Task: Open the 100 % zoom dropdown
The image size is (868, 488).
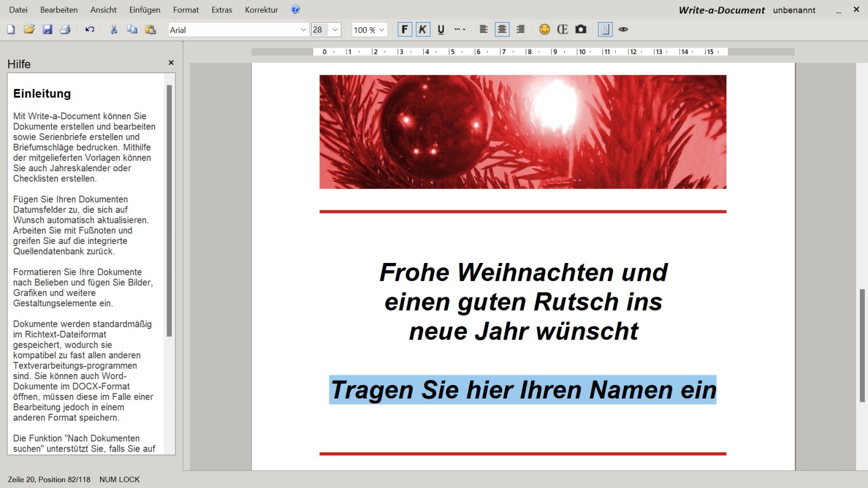Action: point(382,30)
